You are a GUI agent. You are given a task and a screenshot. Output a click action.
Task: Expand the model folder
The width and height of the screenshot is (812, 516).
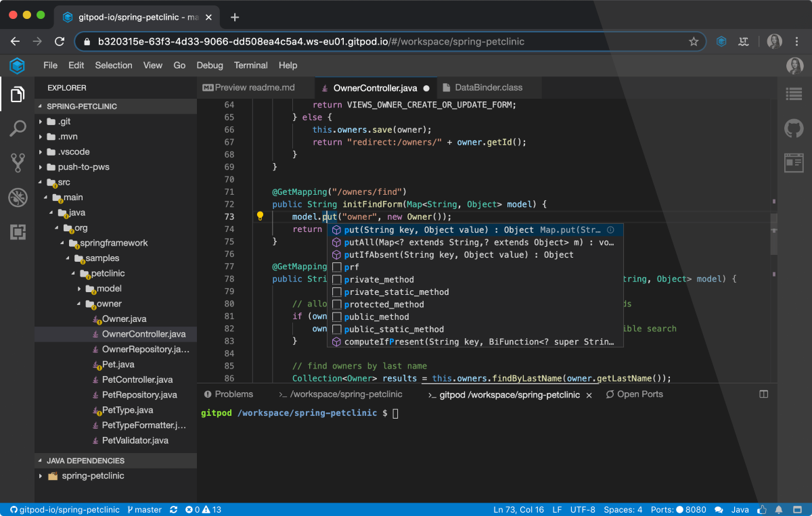(108, 289)
